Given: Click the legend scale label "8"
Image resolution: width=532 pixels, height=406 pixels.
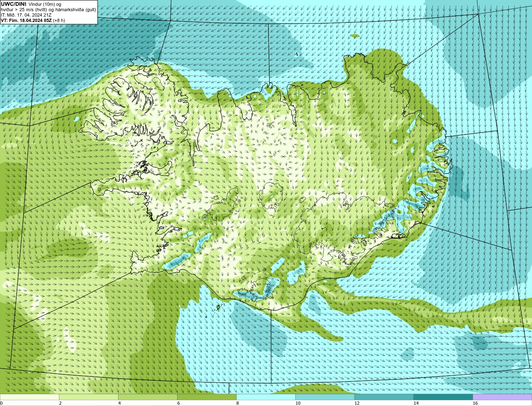Looking at the screenshot, I should coord(237,403).
